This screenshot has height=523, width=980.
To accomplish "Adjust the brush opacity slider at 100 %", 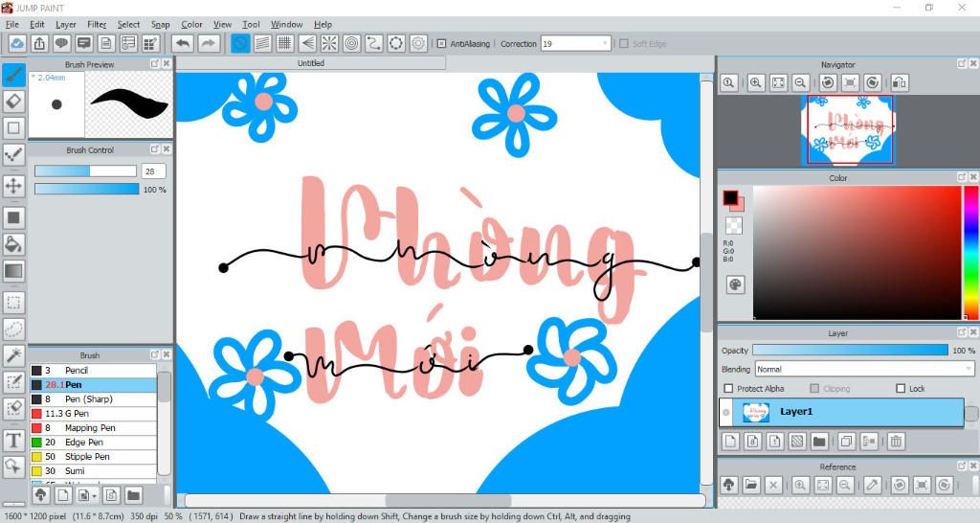I will [86, 189].
